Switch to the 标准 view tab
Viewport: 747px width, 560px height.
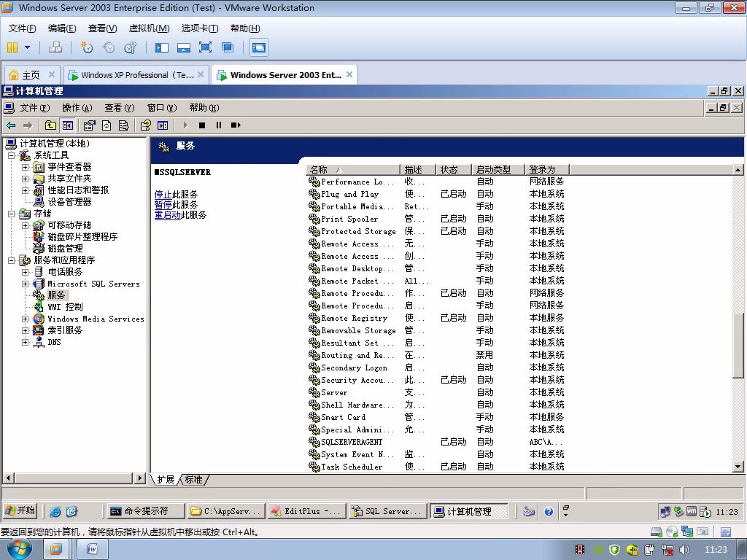tap(193, 480)
